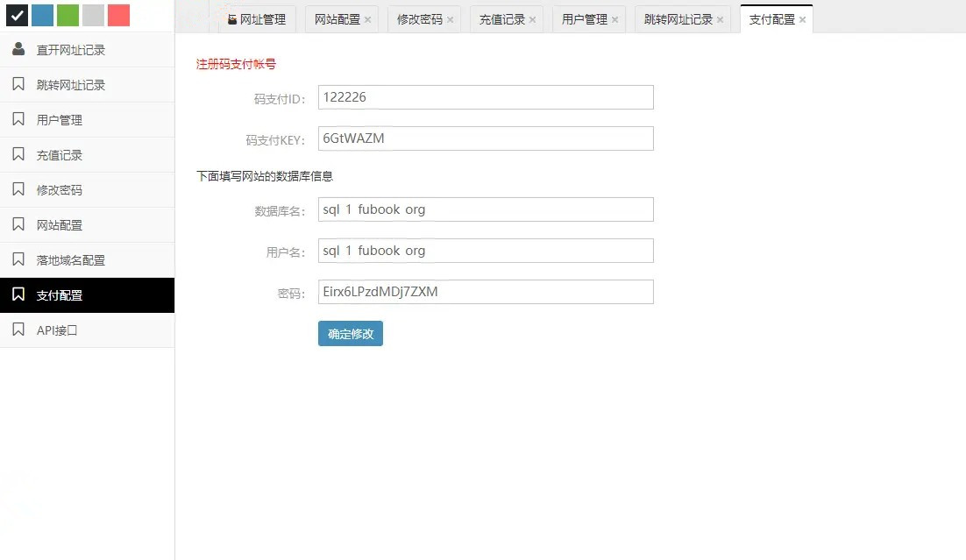Screen dimensions: 966x560
Task: Click bookmark icon beside 支付配置 in sidebar
Action: pyautogui.click(x=18, y=294)
